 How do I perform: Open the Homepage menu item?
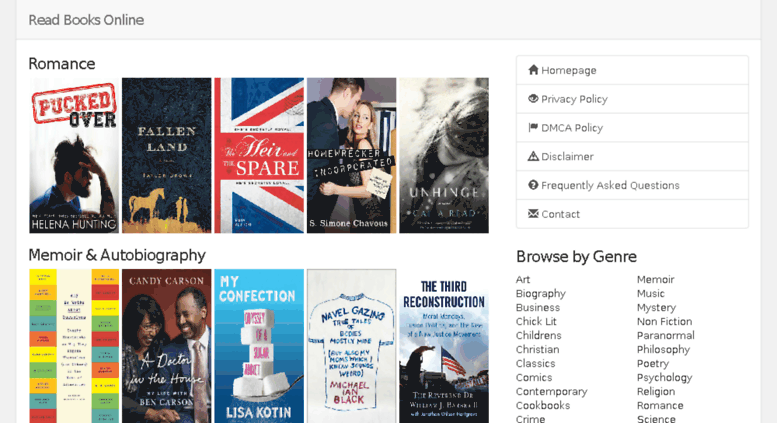tap(632, 70)
